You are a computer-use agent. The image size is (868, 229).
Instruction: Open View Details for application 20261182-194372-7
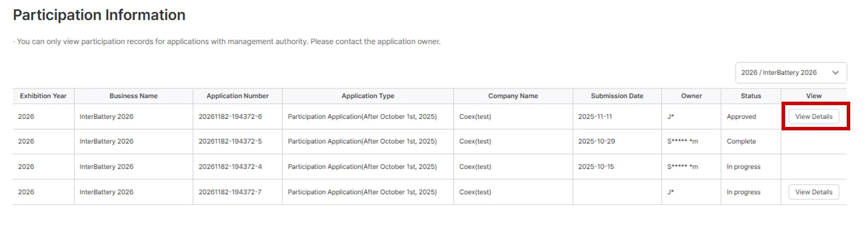pyautogui.click(x=813, y=192)
